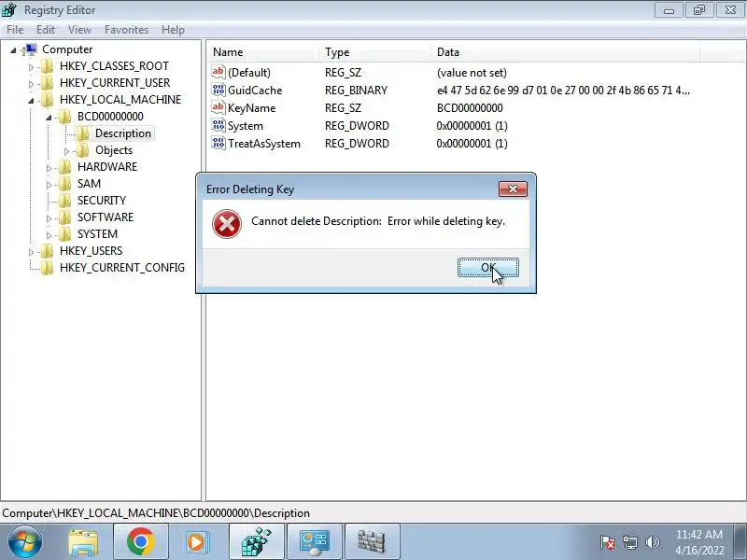Sort values by the Name column header
Screen dimensions: 747x560
tap(262, 52)
